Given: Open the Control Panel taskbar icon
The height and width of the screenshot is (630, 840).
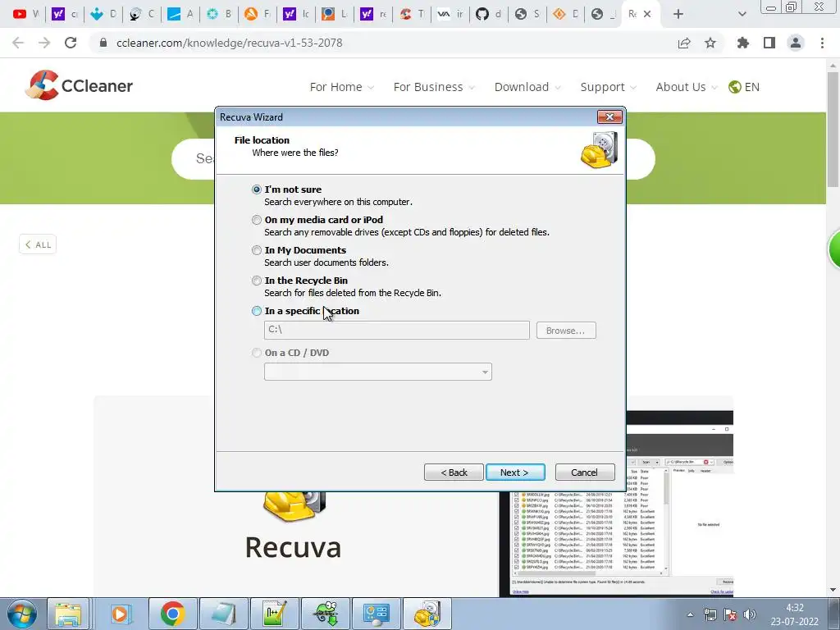Looking at the screenshot, I should click(376, 614).
